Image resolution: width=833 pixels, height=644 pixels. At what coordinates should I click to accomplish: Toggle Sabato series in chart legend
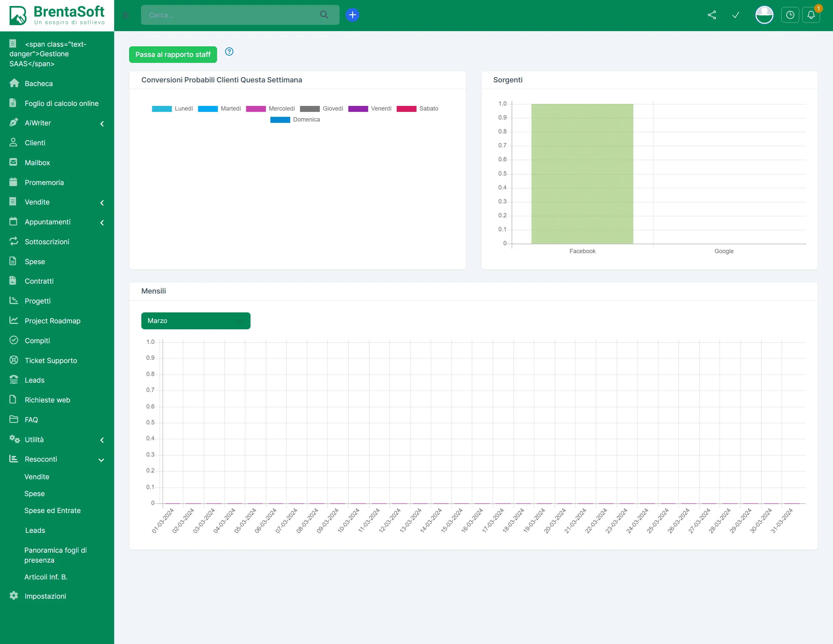click(x=418, y=109)
